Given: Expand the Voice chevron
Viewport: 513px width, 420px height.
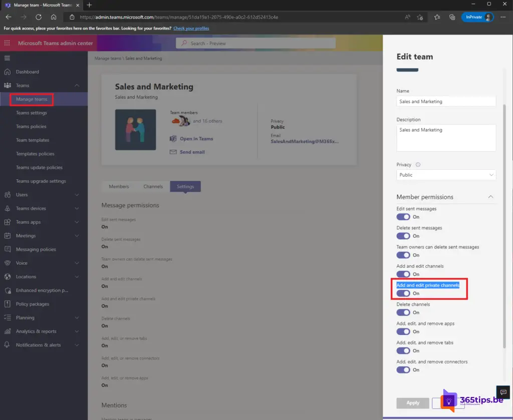Looking at the screenshot, I should 77,263.
